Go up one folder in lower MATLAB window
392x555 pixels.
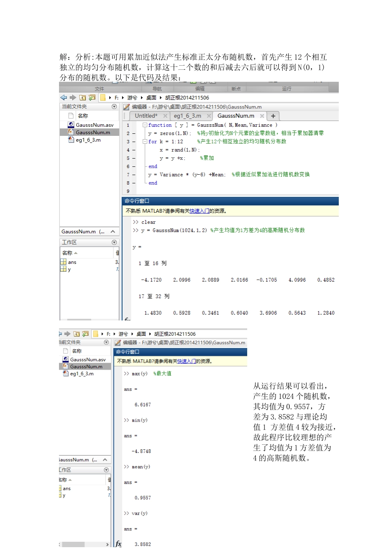click(x=76, y=334)
